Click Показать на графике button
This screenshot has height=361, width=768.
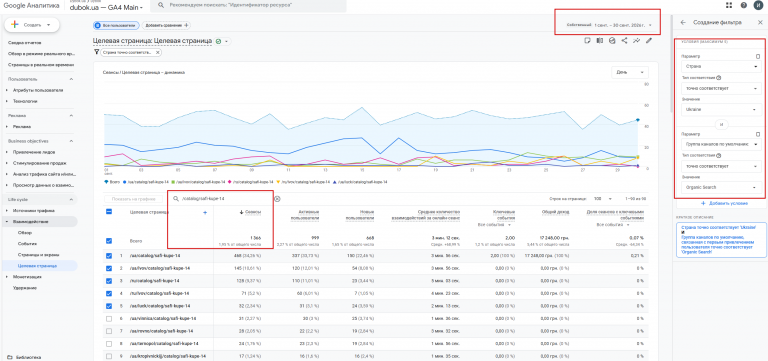[x=133, y=199]
